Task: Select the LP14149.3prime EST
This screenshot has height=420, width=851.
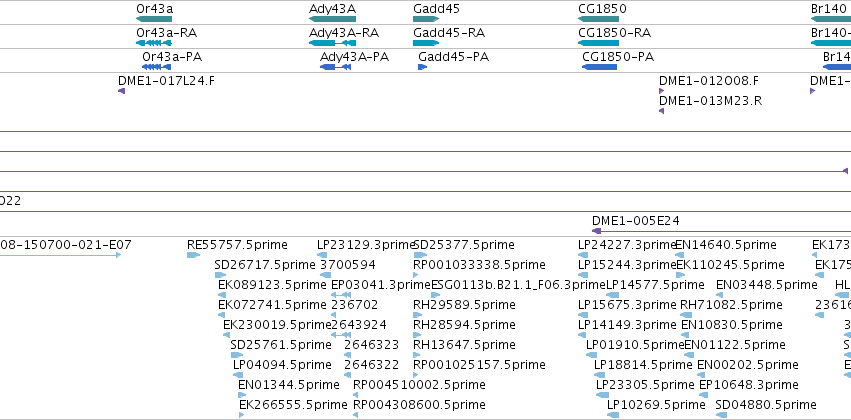Action: pos(583,335)
